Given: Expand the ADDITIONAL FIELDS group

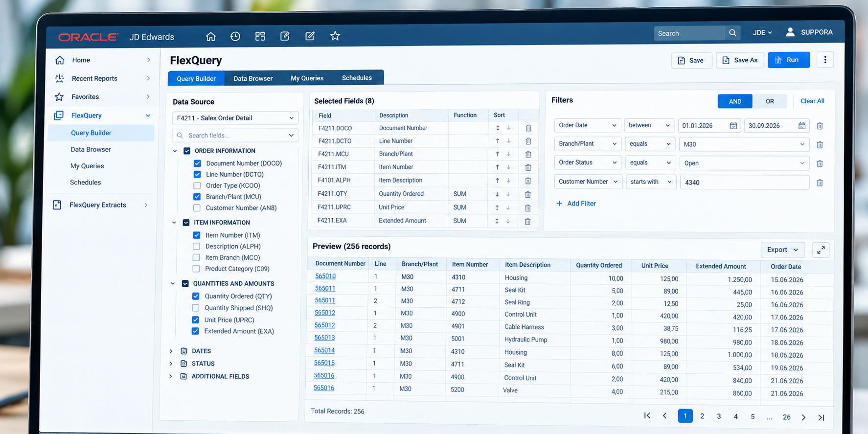Looking at the screenshot, I should pyautogui.click(x=171, y=376).
